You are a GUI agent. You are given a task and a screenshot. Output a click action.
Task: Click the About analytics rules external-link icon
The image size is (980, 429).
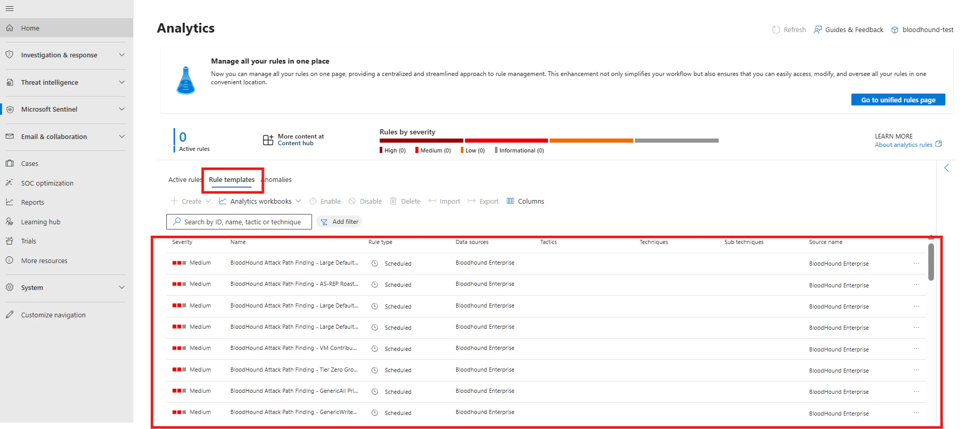(x=939, y=144)
